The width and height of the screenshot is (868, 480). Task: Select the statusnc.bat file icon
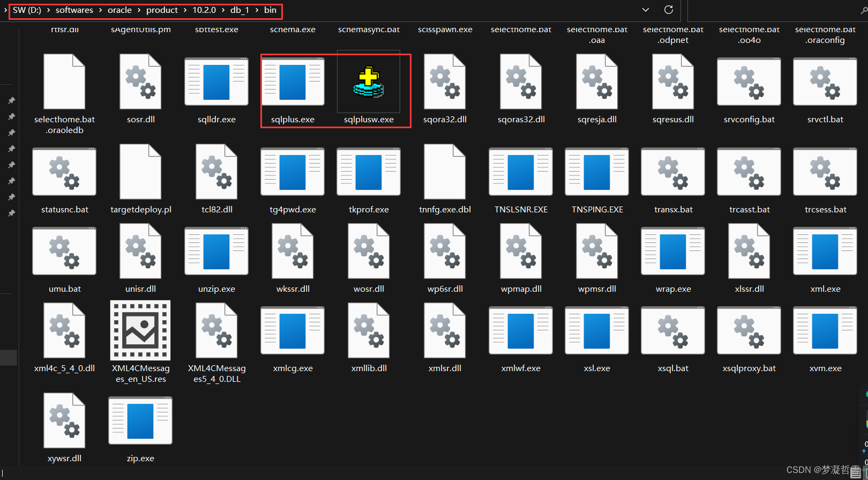point(64,172)
